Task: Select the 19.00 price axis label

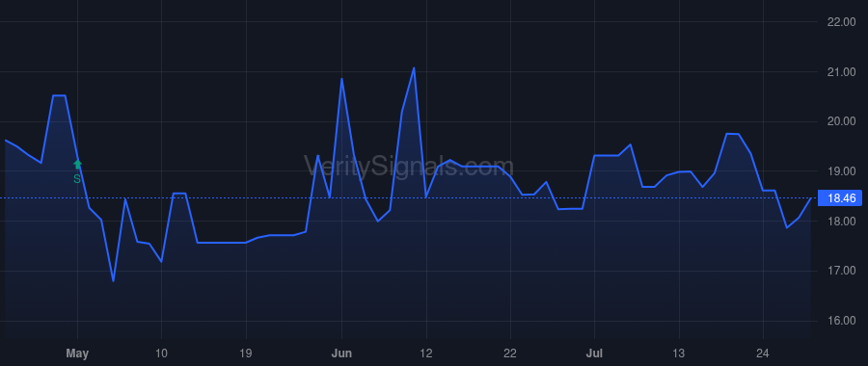Action: point(841,171)
